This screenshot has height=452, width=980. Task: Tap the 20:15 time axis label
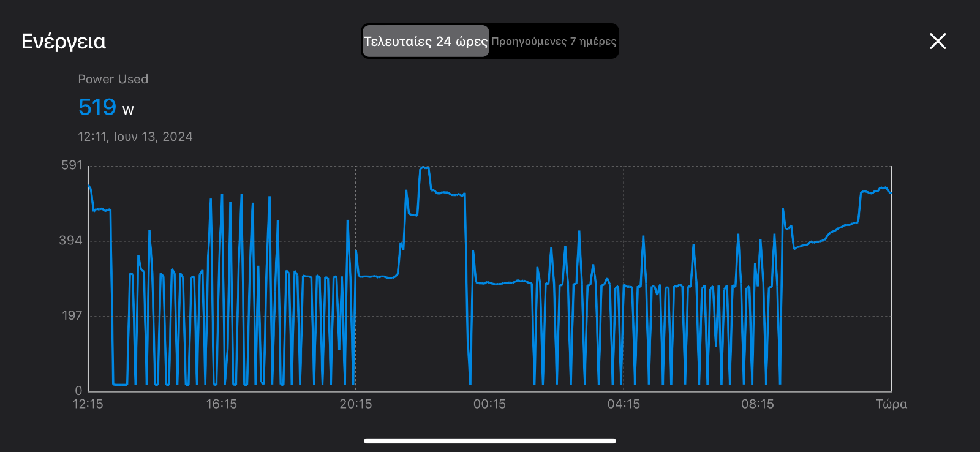356,404
